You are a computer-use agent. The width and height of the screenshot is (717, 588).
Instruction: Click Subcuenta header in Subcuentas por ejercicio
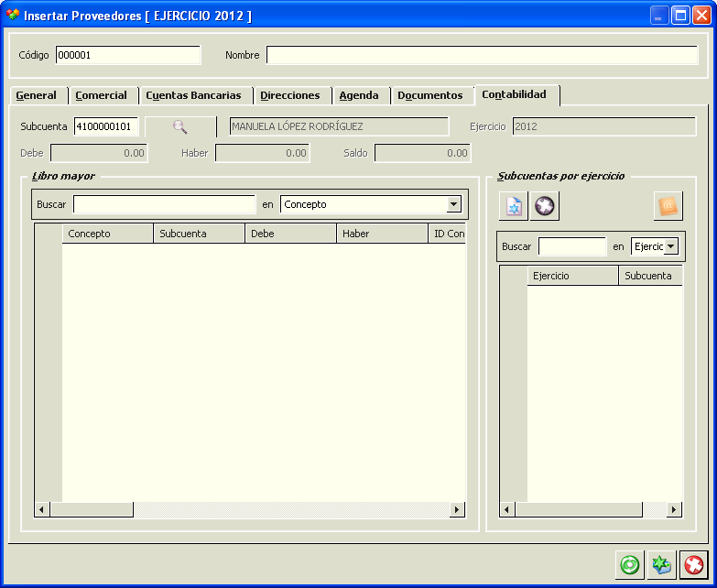pyautogui.click(x=651, y=276)
